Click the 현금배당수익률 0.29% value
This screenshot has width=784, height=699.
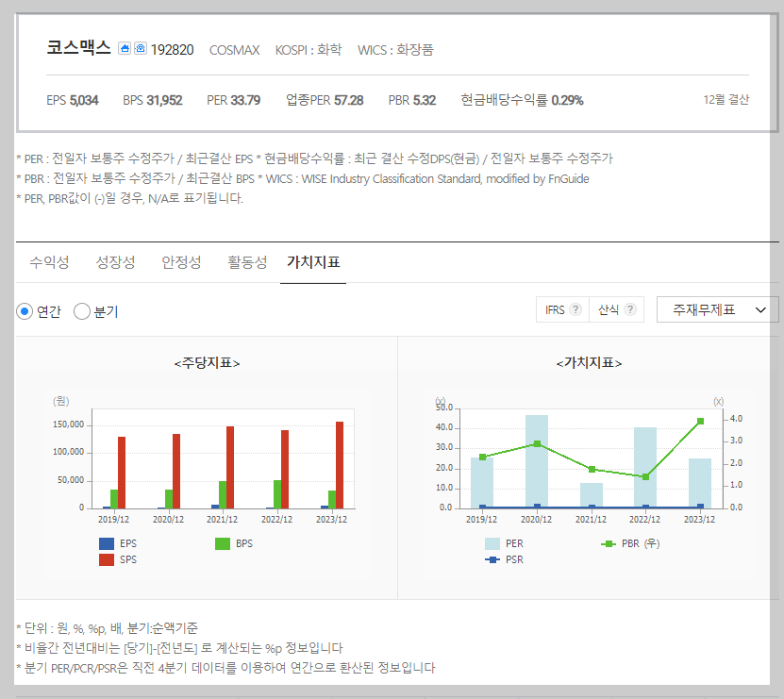tap(567, 100)
